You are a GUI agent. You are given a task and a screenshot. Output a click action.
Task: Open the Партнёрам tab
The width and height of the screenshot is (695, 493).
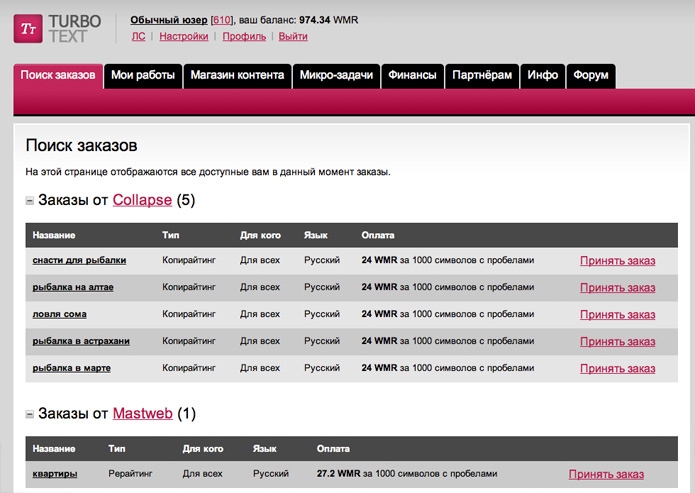tap(482, 75)
